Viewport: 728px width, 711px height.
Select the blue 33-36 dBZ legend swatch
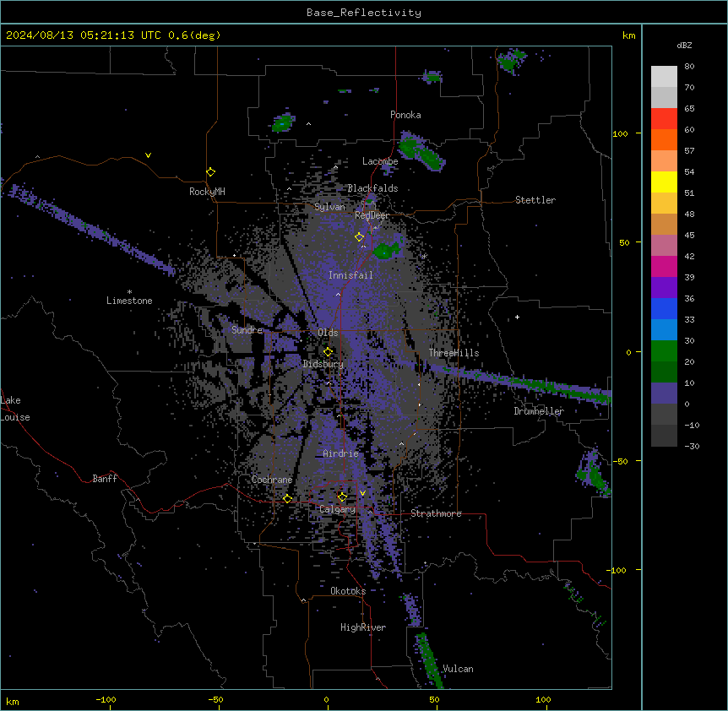coord(664,308)
